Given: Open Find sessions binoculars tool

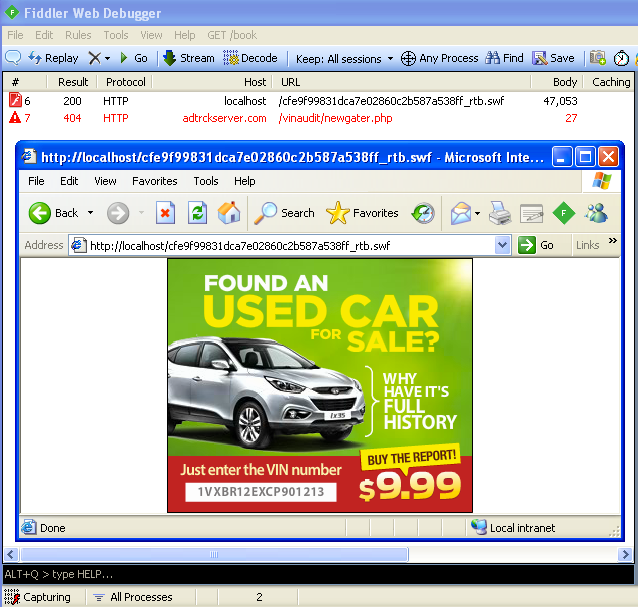Looking at the screenshot, I should [x=504, y=58].
